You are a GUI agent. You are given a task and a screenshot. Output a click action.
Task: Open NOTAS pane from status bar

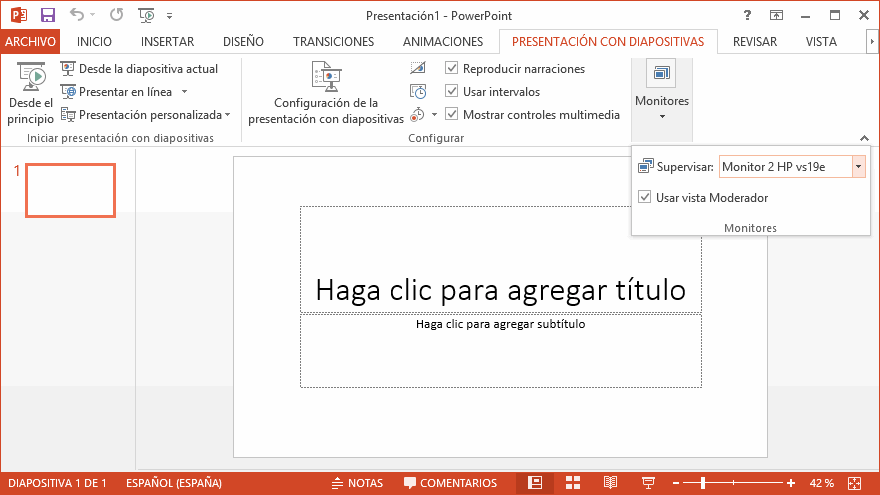(357, 483)
